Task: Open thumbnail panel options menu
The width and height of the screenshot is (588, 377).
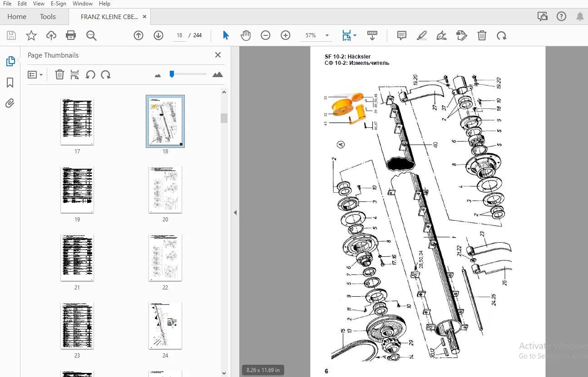Action: tap(35, 74)
